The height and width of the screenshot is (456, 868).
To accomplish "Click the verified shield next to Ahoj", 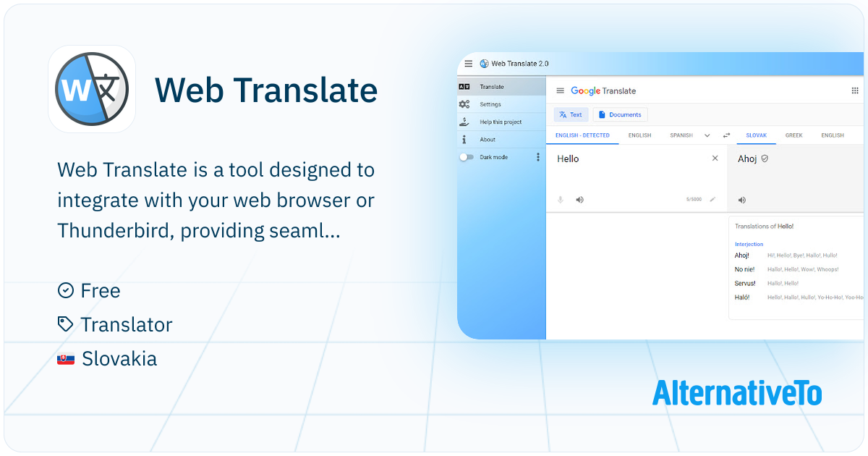I will pos(765,159).
